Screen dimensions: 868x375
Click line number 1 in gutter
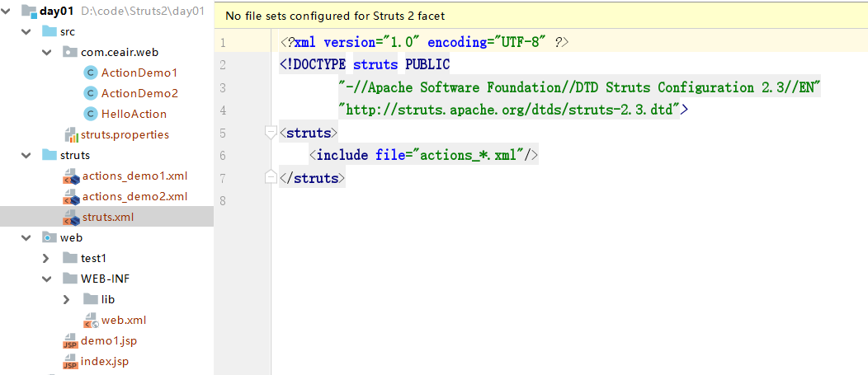[223, 43]
